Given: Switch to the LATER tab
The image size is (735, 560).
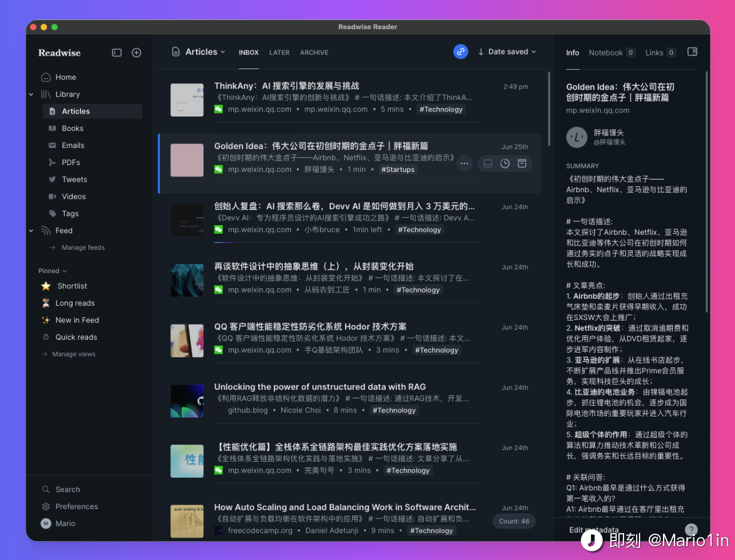Looking at the screenshot, I should 279,53.
